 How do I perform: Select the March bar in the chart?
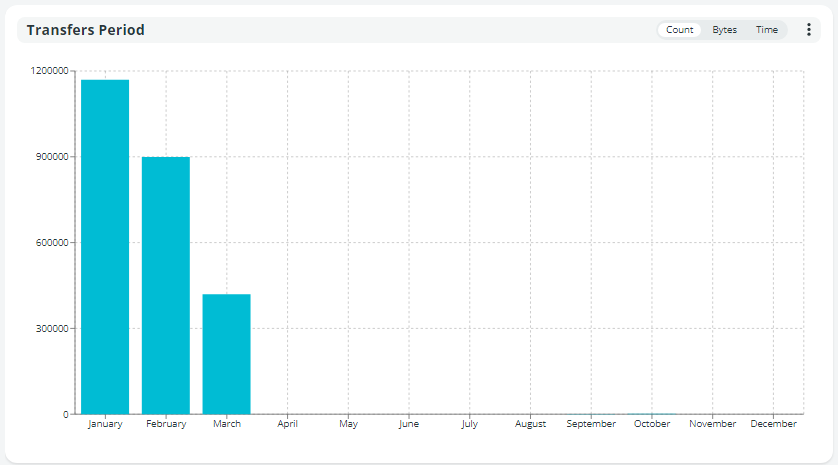[226, 353]
